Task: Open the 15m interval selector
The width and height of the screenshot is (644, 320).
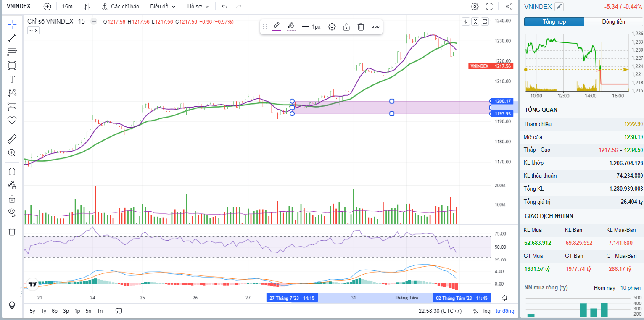Action: (x=67, y=7)
